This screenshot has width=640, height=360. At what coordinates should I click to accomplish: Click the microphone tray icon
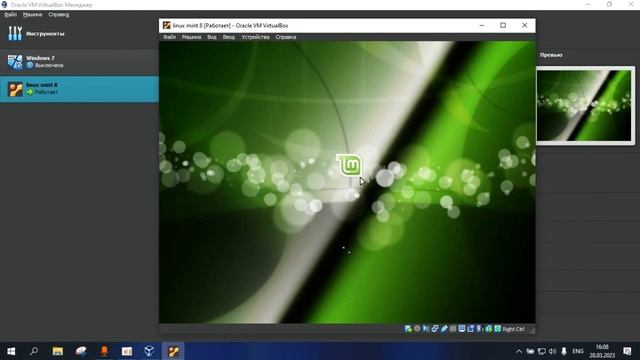coord(564,351)
